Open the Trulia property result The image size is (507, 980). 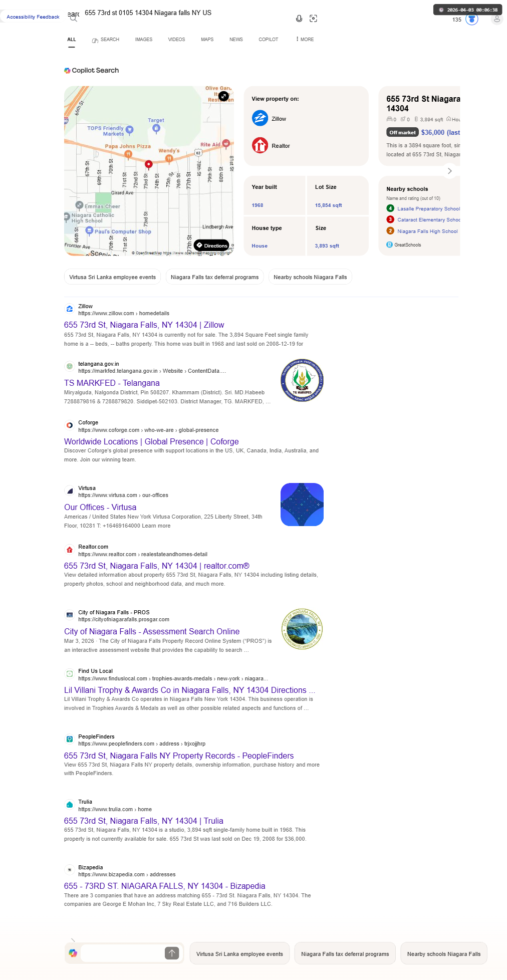click(x=144, y=821)
